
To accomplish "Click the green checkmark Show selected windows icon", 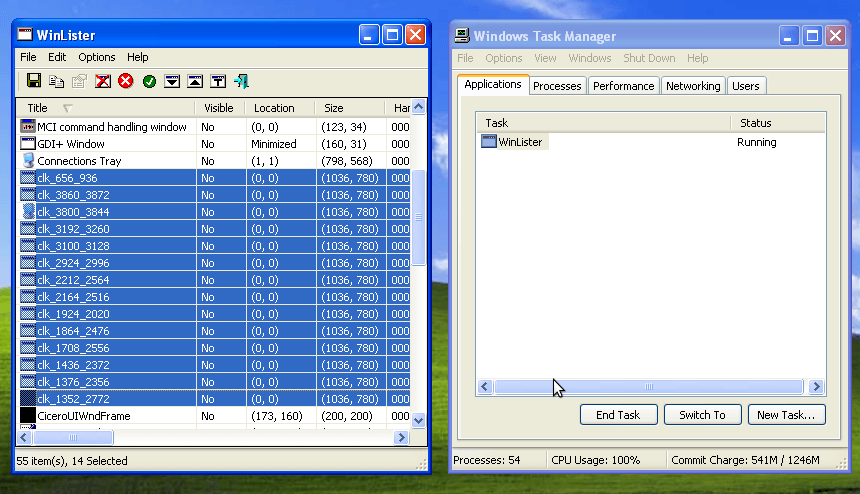I will (x=149, y=81).
